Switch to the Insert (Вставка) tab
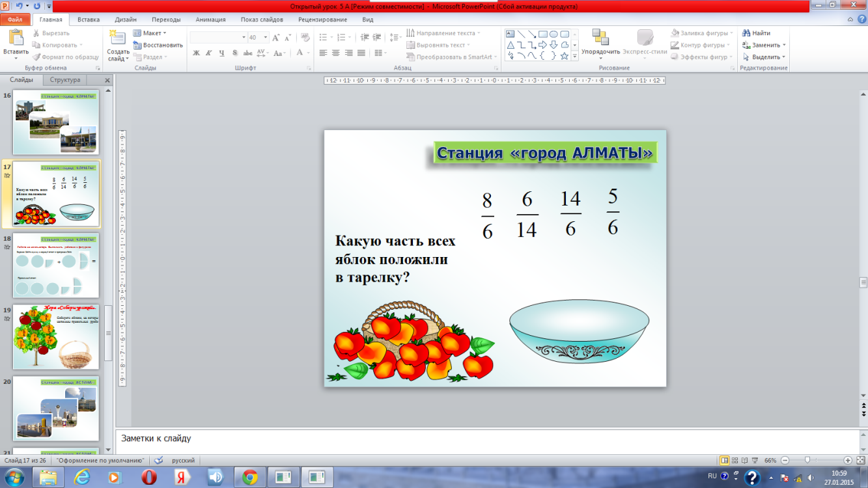Image resolution: width=868 pixels, height=488 pixels. pos(88,20)
